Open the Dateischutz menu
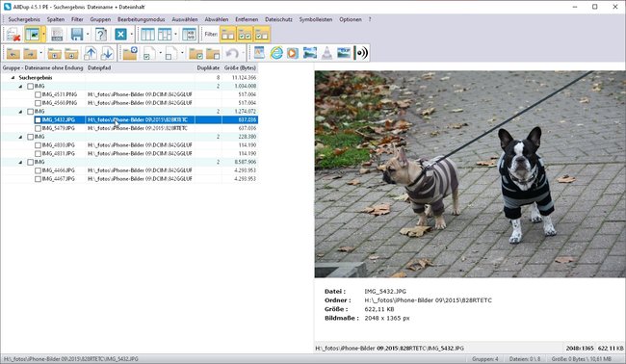The width and height of the screenshot is (626, 364). (x=278, y=19)
